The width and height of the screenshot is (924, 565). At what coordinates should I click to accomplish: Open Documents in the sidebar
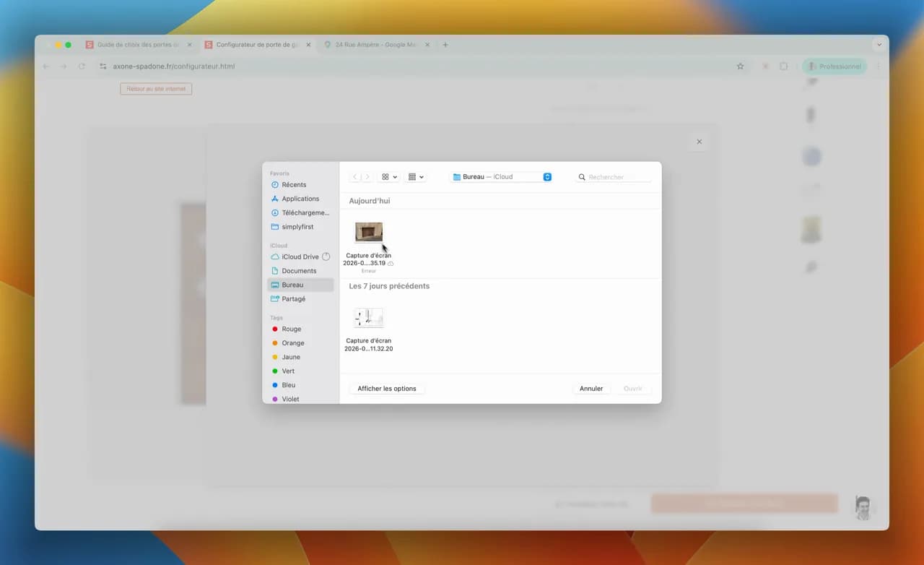click(x=300, y=271)
